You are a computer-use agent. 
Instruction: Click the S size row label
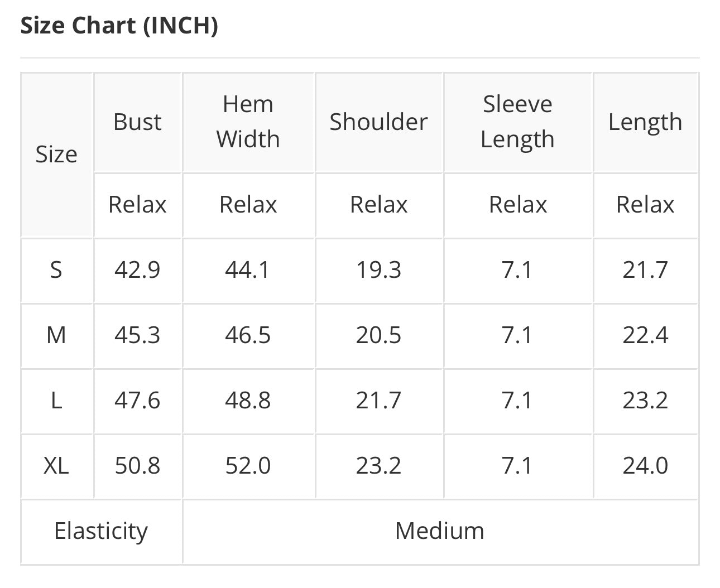[x=56, y=270]
